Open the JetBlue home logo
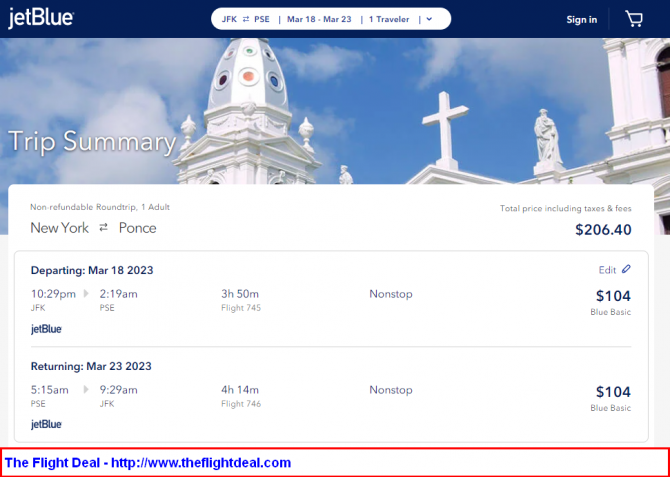Viewport: 670px width, 477px height. [41, 19]
